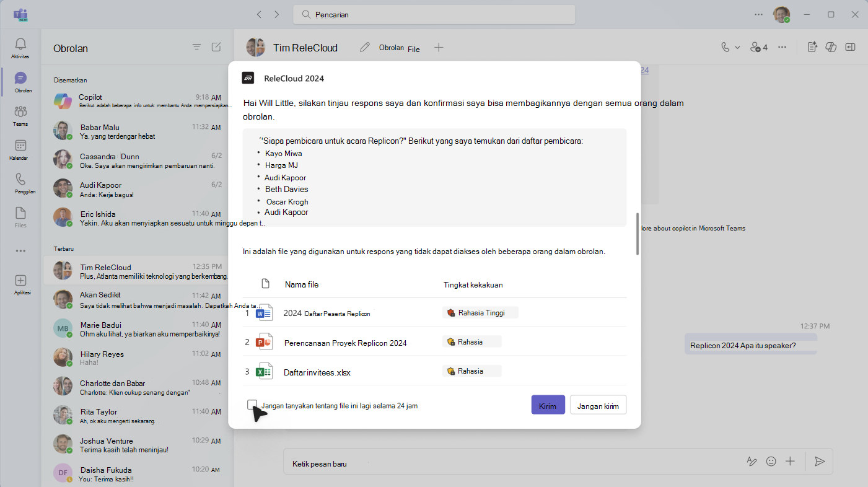Select Tim ReleCloud chat in list
Image resolution: width=868 pixels, height=487 pixels.
(137, 271)
